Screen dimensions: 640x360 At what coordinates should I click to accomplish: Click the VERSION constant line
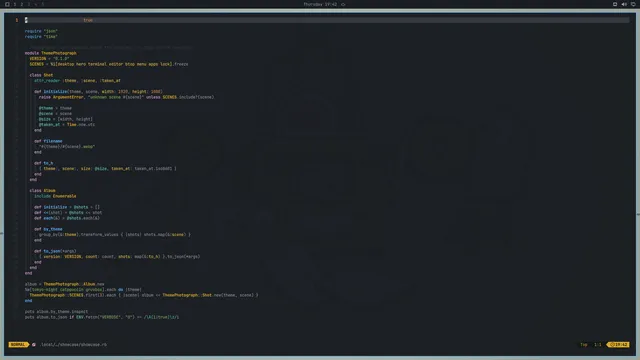(x=49, y=58)
